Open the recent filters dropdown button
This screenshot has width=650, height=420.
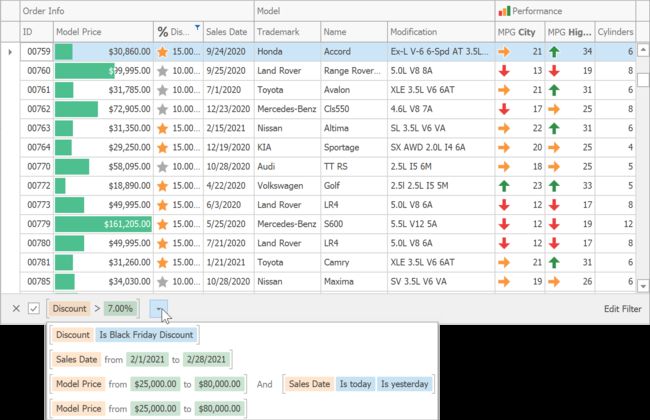coord(159,308)
